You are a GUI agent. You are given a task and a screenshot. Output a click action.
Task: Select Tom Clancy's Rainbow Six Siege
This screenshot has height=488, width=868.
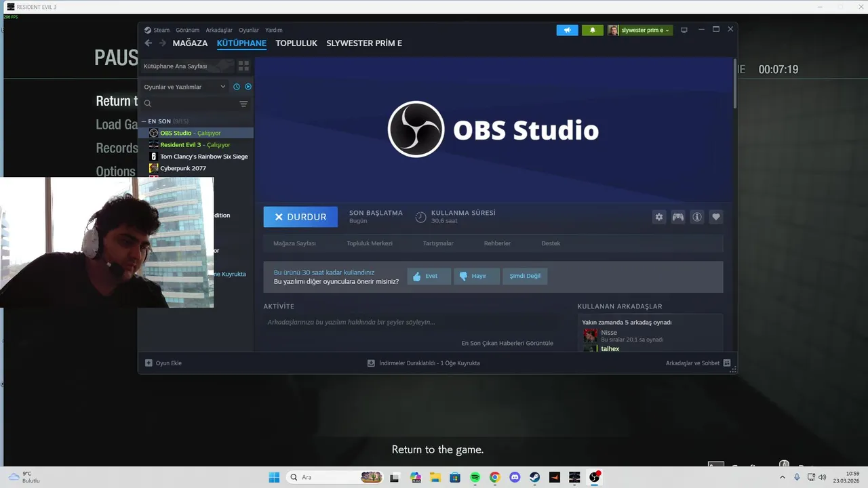[195, 157]
